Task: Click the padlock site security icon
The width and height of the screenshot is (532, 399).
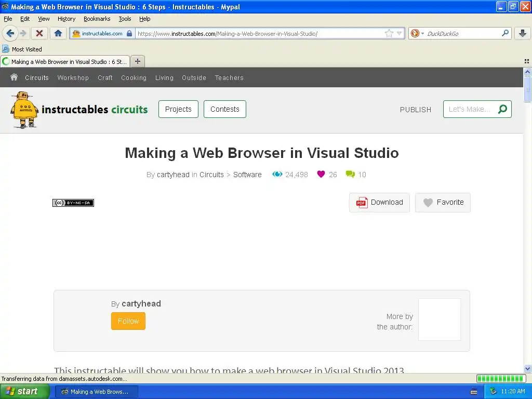Action: tap(129, 33)
